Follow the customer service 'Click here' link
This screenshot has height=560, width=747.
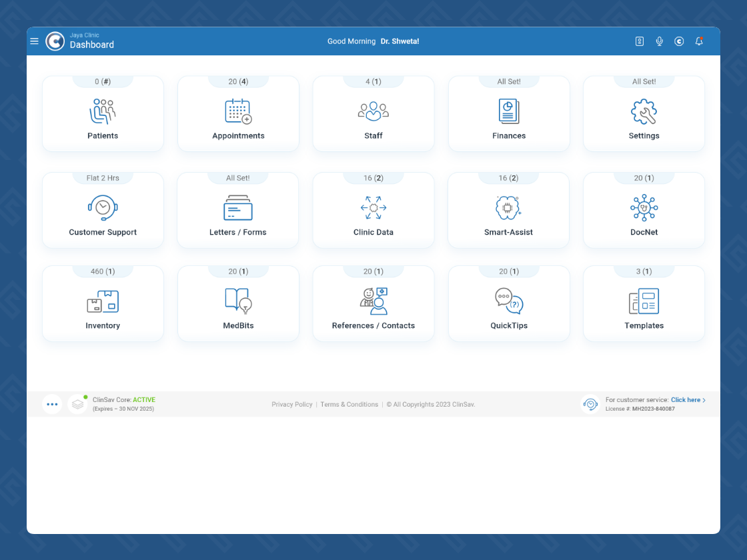tap(688, 400)
